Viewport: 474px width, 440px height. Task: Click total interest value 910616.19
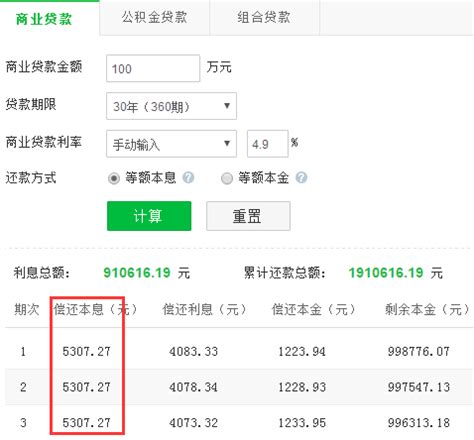(137, 273)
